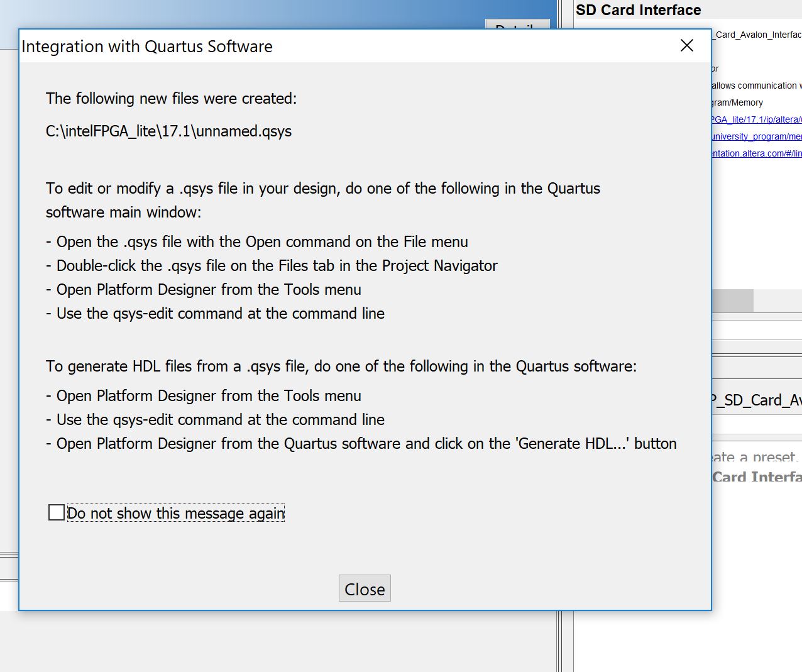Image resolution: width=802 pixels, height=672 pixels.
Task: Select the 'SD Card Interface' heading
Action: click(638, 10)
